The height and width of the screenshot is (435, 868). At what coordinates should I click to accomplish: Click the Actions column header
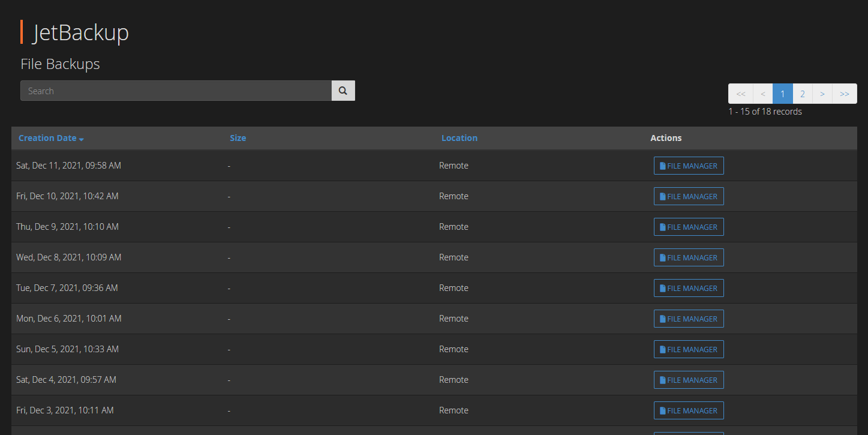point(666,138)
